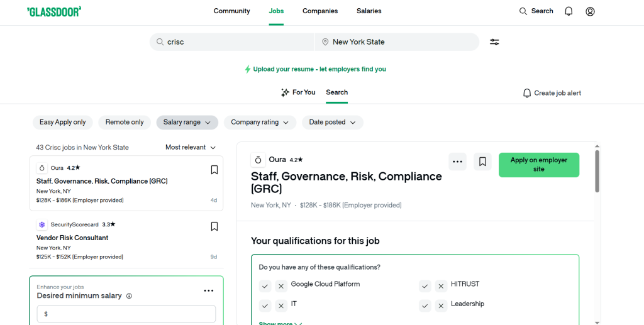Open the user profile icon
Screen dimensions: 644x325
coord(590,11)
